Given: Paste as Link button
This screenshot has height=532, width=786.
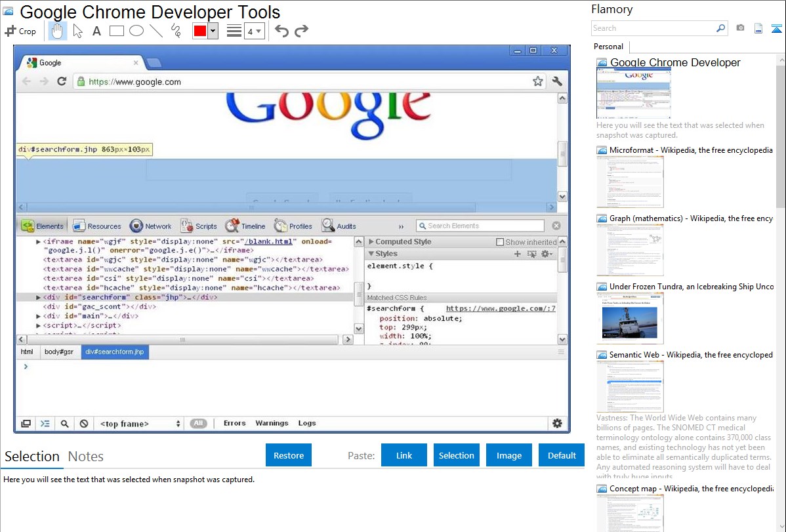Looking at the screenshot, I should pyautogui.click(x=404, y=455).
